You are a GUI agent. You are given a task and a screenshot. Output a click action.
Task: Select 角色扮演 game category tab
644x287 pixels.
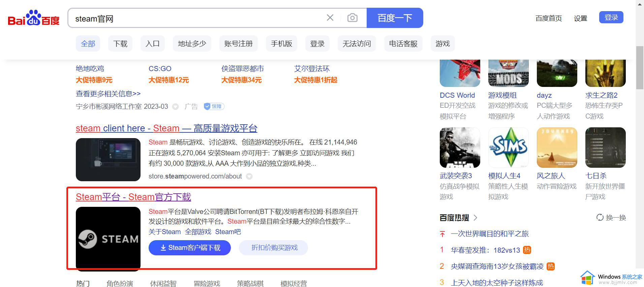(120, 283)
